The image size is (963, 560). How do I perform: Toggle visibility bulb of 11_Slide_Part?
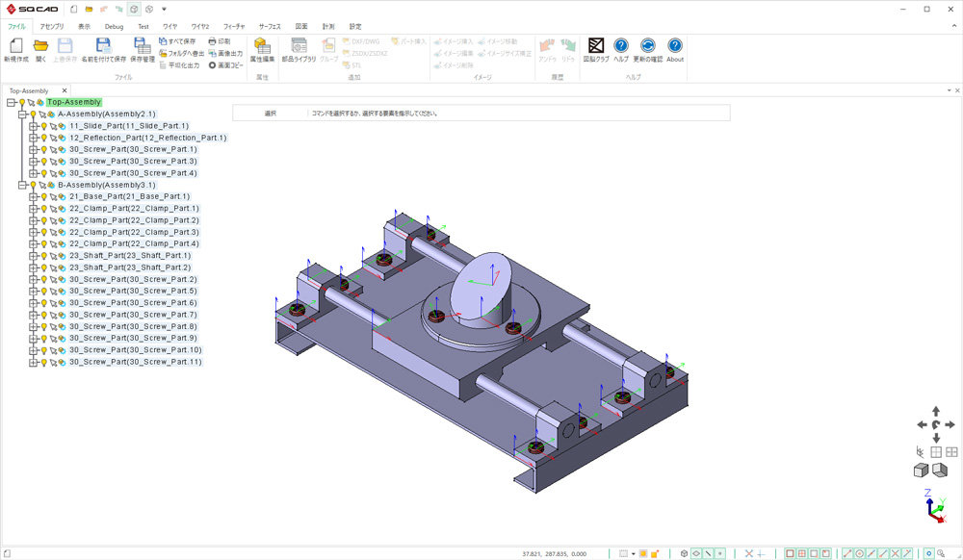pyautogui.click(x=43, y=126)
